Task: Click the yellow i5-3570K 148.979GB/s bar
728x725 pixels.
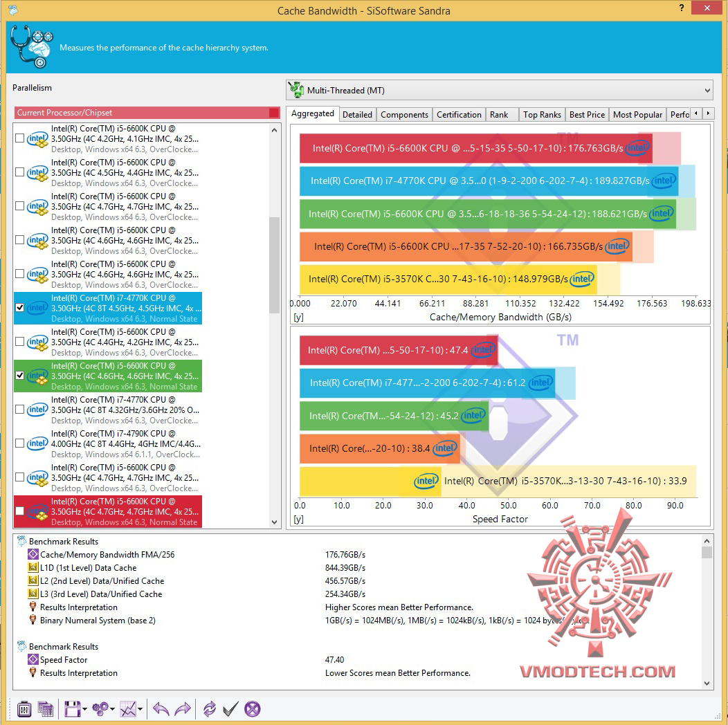Action: 448,279
